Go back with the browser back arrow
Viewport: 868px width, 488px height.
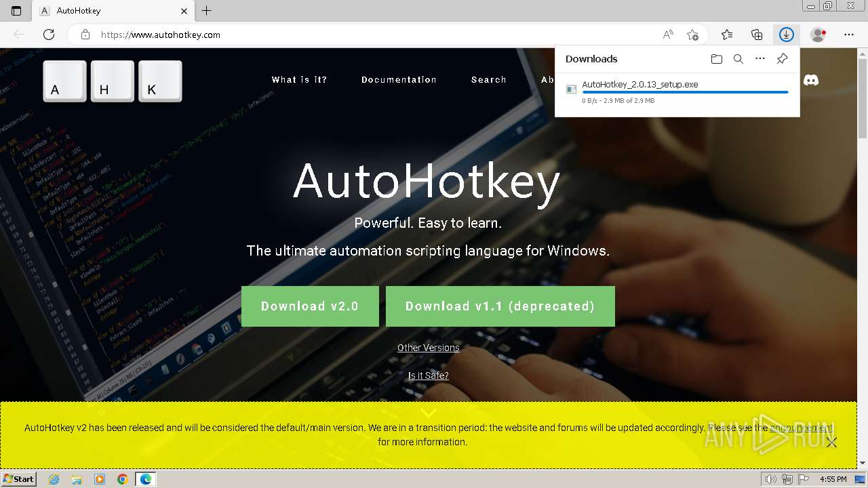(19, 35)
